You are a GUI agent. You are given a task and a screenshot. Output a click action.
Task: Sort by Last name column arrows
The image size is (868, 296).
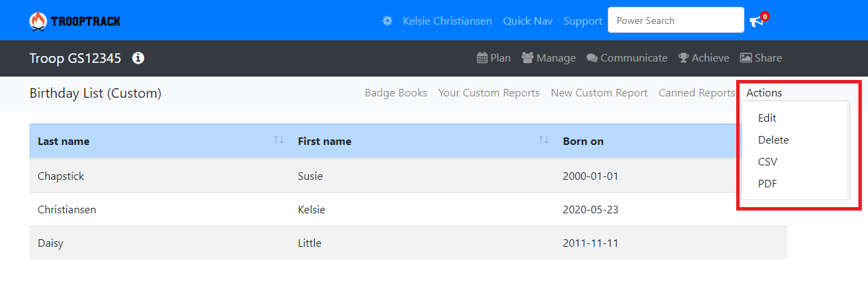[x=279, y=140]
